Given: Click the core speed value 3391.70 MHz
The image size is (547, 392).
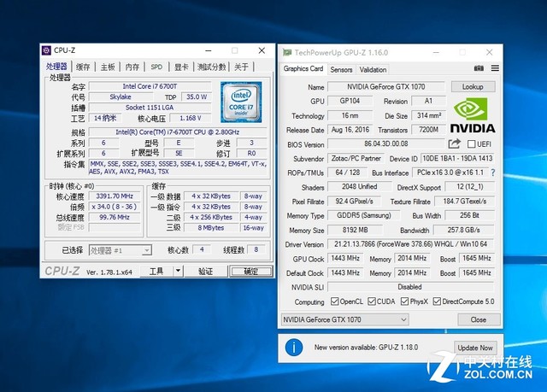Looking at the screenshot, I should (115, 196).
